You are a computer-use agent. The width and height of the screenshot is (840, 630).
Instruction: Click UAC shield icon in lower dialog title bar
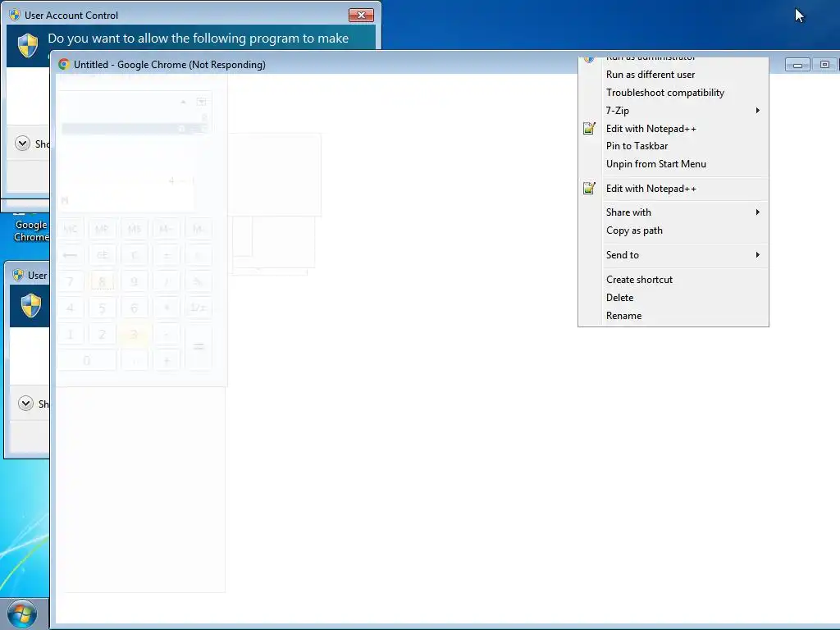pyautogui.click(x=18, y=275)
